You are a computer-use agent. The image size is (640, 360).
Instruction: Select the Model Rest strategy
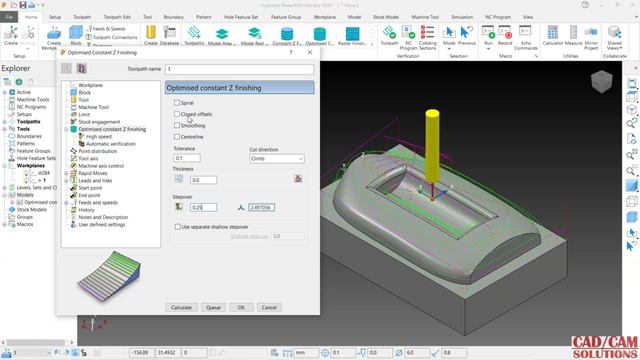click(254, 36)
